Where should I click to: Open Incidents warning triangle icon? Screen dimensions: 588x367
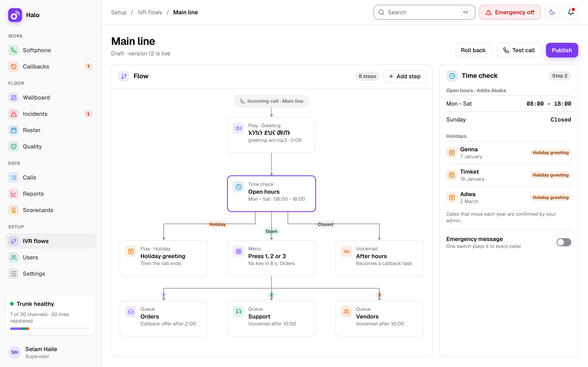tap(14, 114)
